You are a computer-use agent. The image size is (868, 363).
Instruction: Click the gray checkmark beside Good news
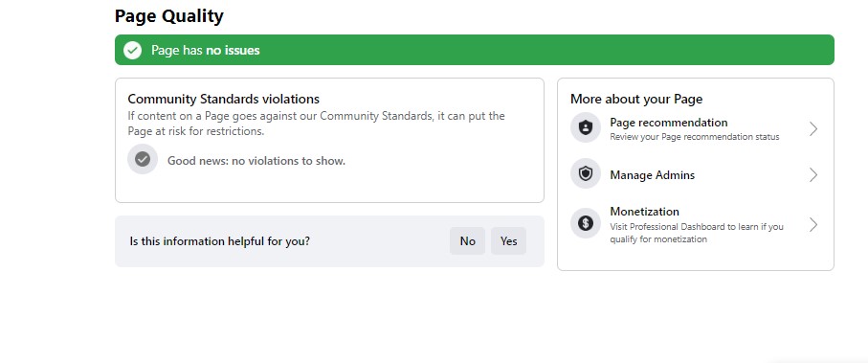[143, 160]
